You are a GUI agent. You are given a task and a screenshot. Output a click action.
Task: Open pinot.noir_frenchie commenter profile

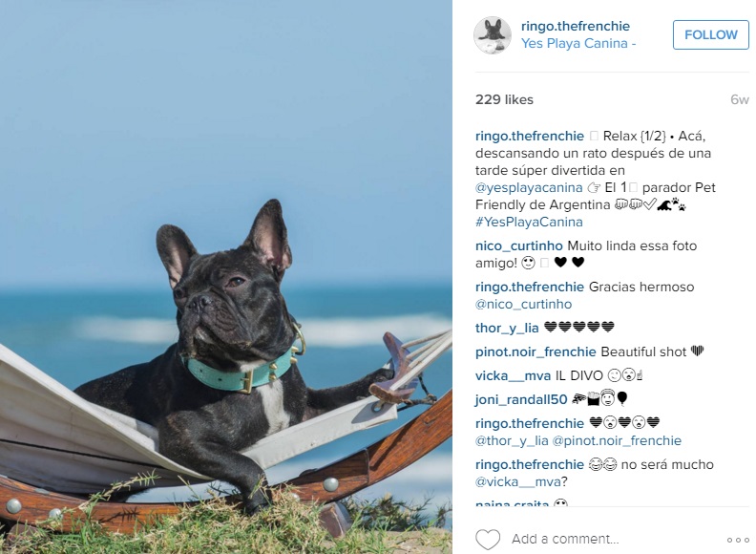(535, 352)
